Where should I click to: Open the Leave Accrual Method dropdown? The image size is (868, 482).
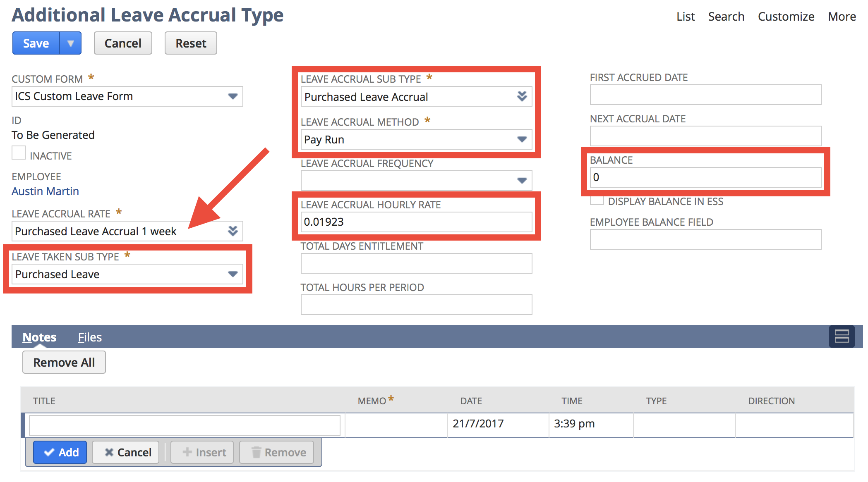(x=522, y=139)
